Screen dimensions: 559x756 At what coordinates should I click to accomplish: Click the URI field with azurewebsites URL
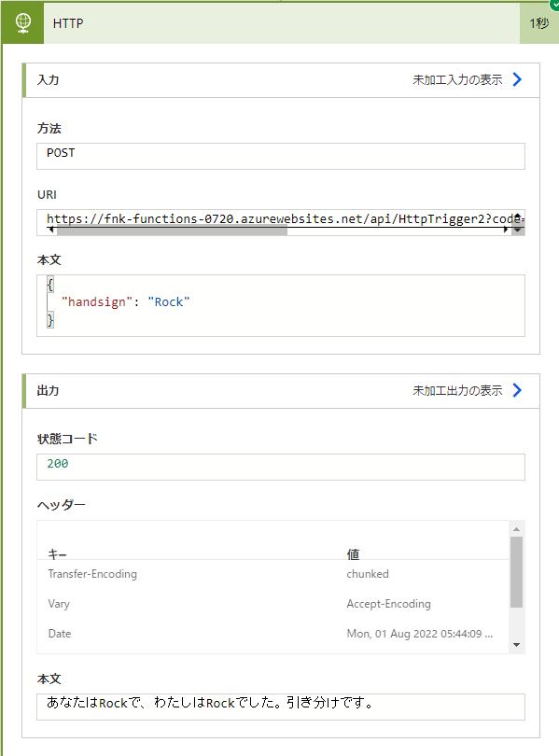(x=281, y=222)
